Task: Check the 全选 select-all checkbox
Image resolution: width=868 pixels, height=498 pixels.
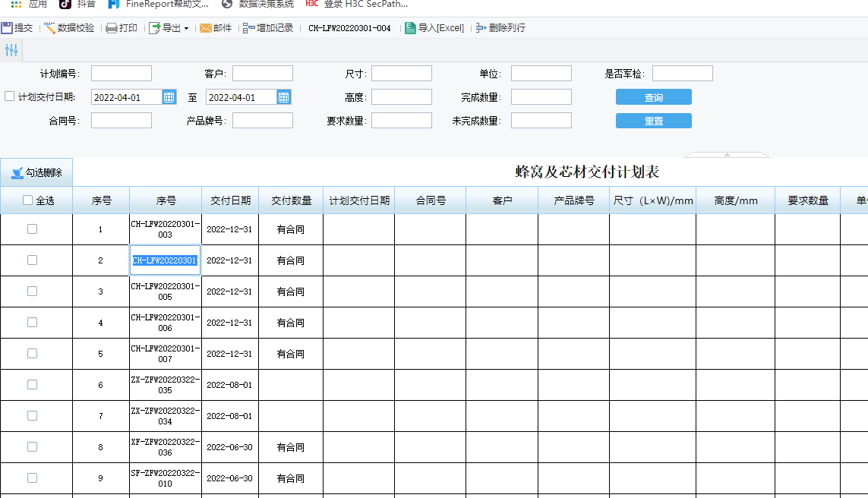Action: point(27,200)
